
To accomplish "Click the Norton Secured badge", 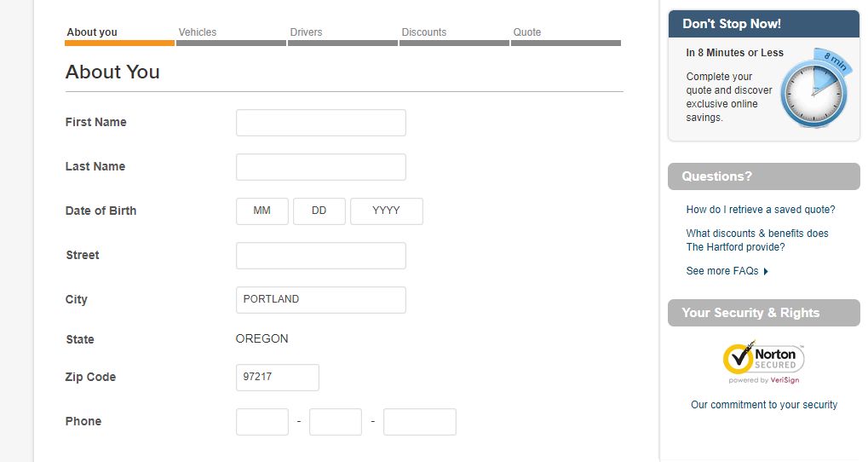I will (x=763, y=361).
